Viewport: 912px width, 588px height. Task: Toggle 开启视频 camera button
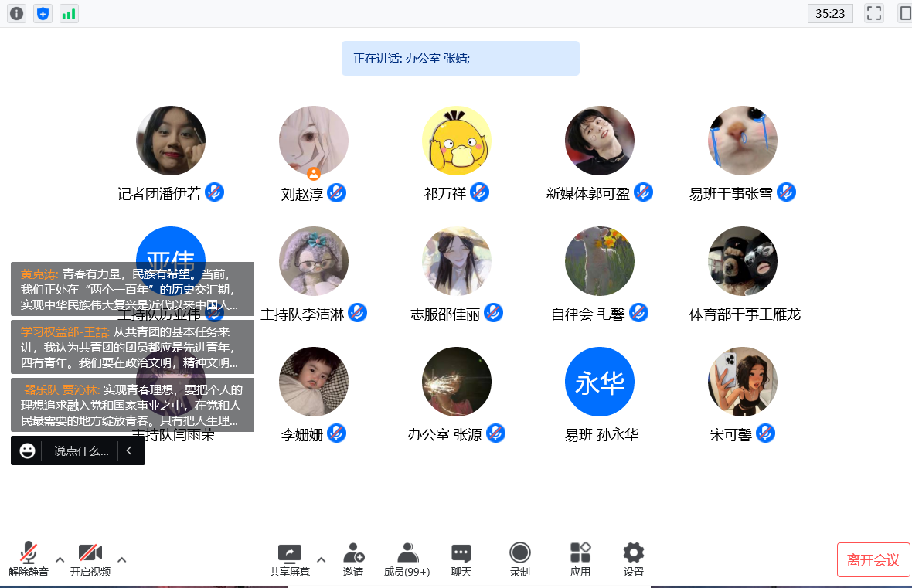coord(90,559)
